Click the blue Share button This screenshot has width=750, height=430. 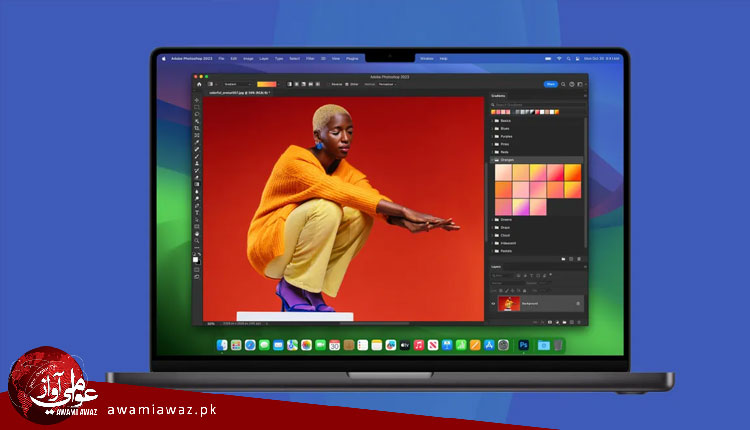(x=550, y=84)
